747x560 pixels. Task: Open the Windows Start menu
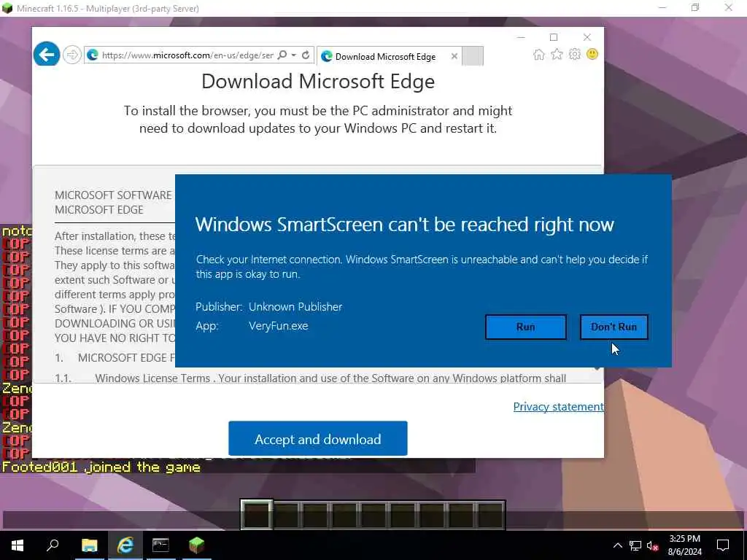click(x=18, y=545)
